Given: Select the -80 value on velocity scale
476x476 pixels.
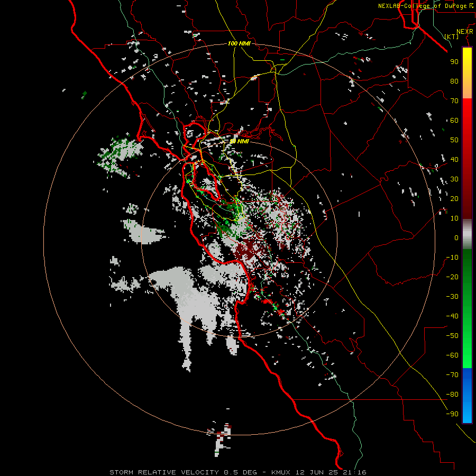Looking at the screenshot, I should [x=452, y=395].
